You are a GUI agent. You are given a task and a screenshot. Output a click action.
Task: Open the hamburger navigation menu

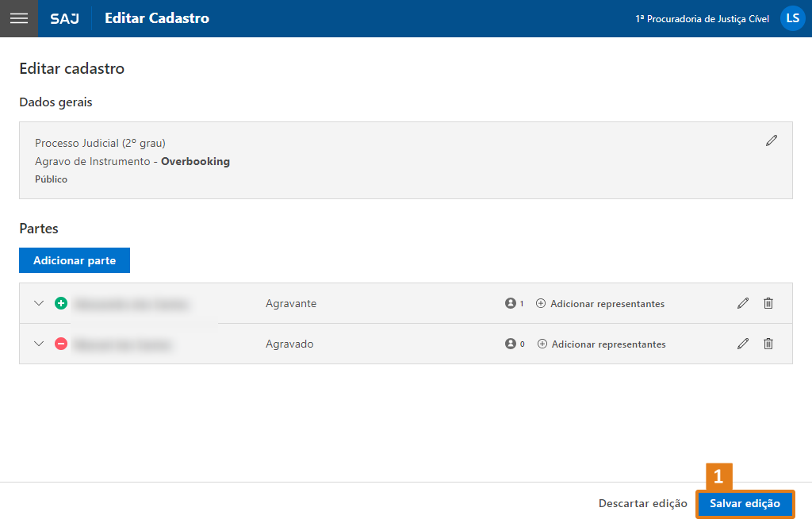coord(18,18)
